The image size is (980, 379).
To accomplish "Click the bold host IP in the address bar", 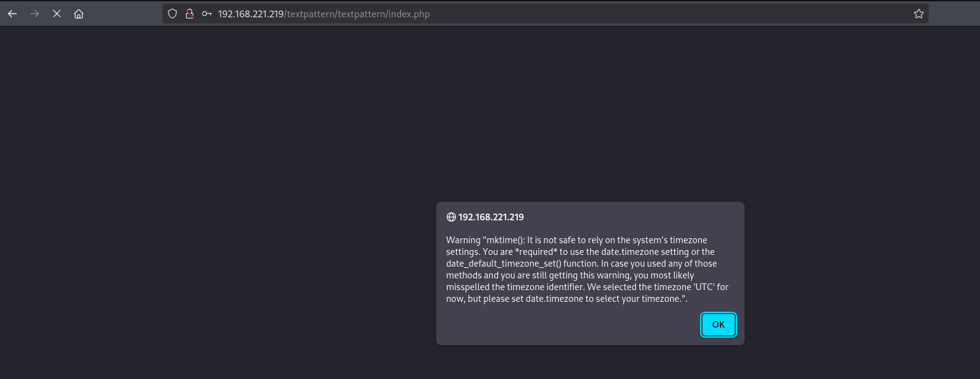I will (x=250, y=14).
